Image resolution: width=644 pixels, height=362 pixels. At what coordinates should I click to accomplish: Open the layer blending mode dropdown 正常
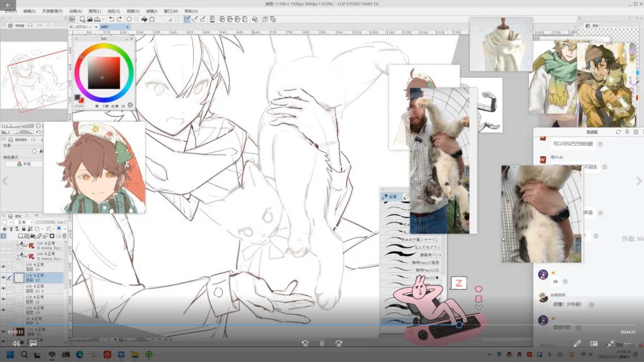(25, 222)
